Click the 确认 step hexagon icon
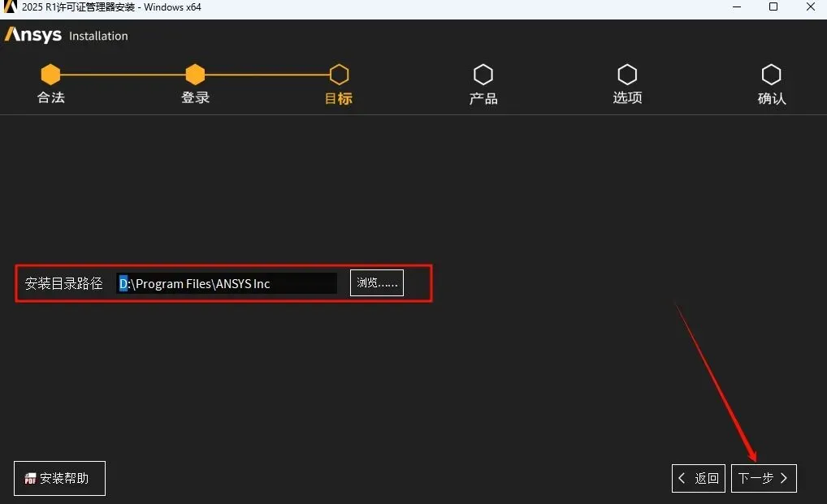This screenshot has width=827, height=504. pos(771,74)
